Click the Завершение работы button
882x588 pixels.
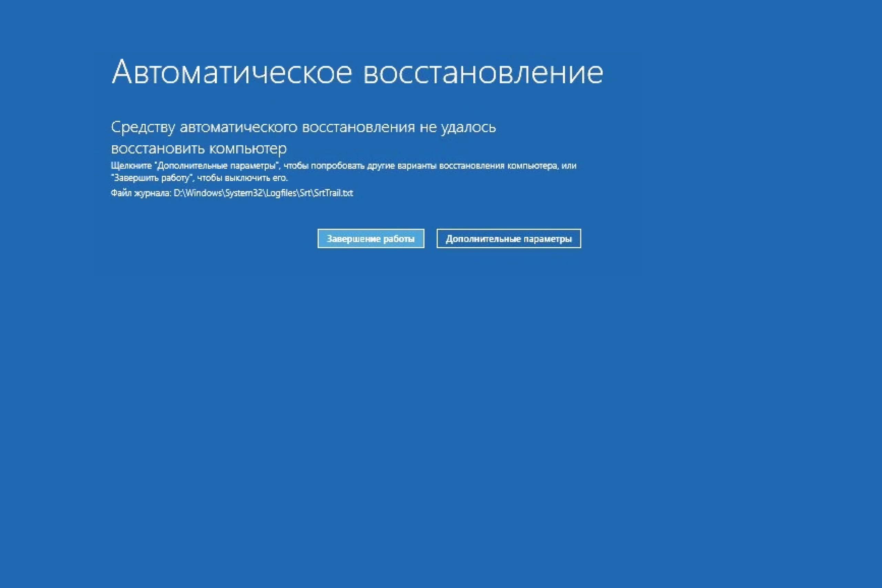tap(370, 238)
